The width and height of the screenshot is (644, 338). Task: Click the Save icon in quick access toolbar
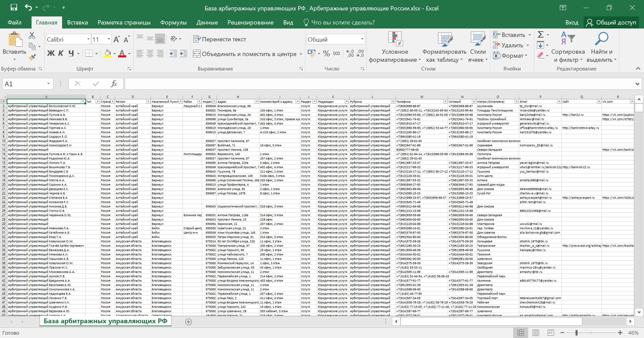[14, 8]
